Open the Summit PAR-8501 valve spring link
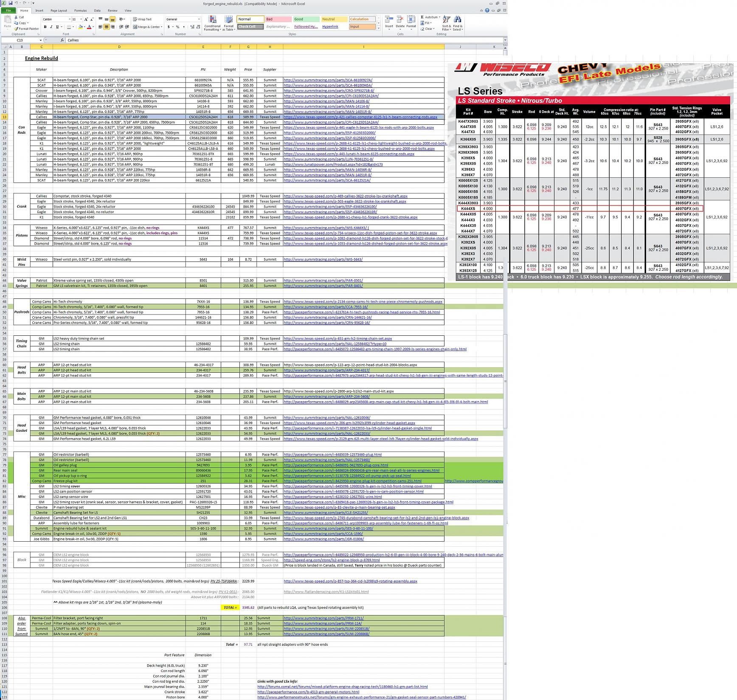The image size is (737, 700). [323, 280]
